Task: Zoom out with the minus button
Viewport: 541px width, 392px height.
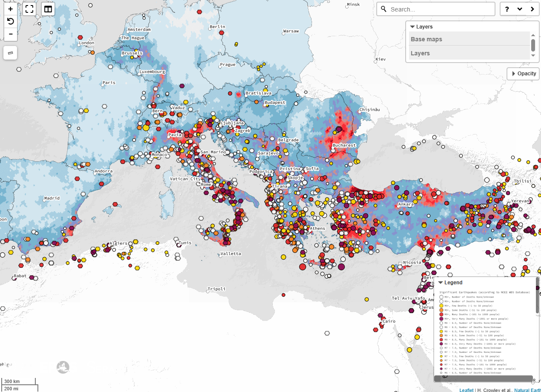Action: 11,34
